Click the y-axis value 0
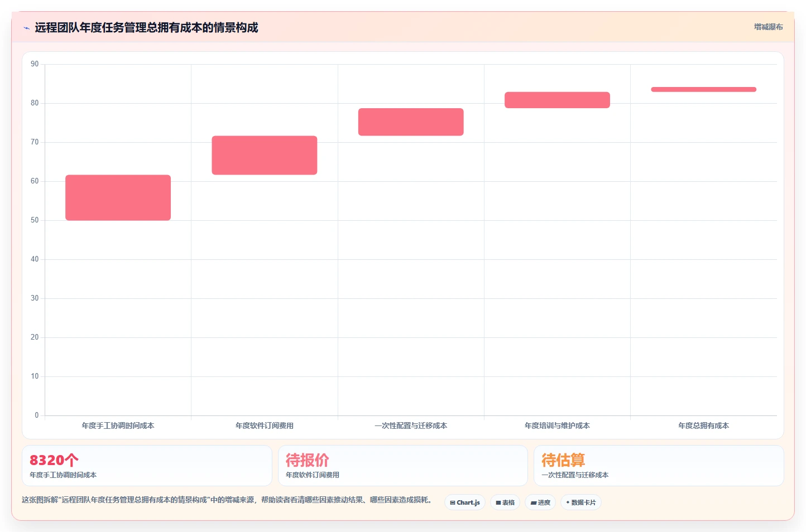806x532 pixels. click(37, 415)
